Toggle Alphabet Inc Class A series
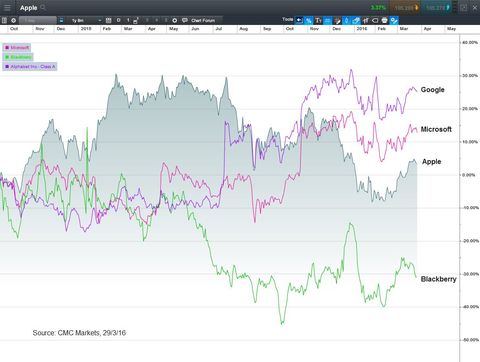Image resolution: width=480 pixels, height=362 pixels. click(x=30, y=67)
